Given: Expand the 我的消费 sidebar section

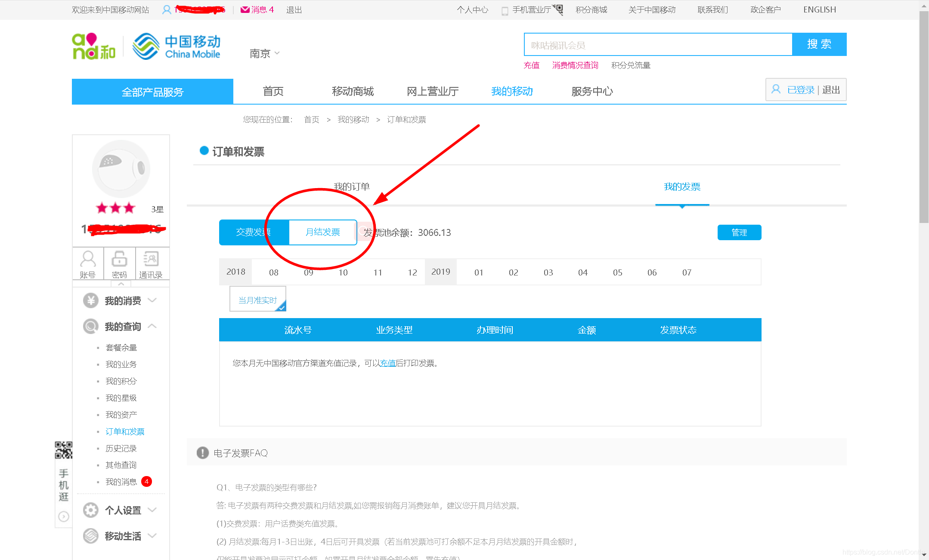Looking at the screenshot, I should pyautogui.click(x=123, y=300).
